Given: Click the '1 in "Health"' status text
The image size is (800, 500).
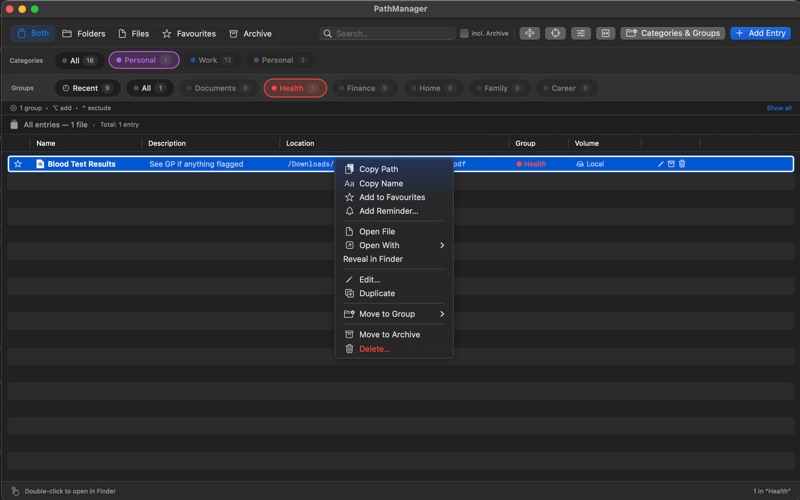Looking at the screenshot, I should pos(771,491).
